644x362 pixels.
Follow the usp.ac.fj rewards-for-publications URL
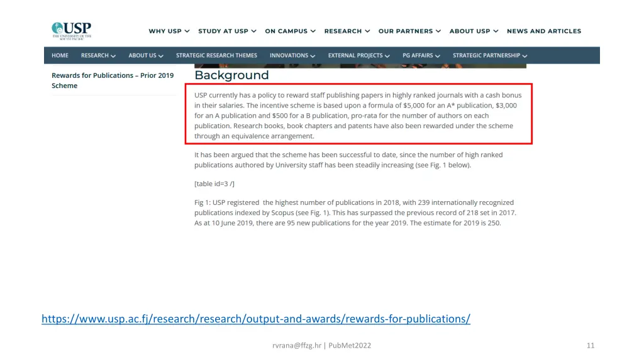click(x=255, y=319)
